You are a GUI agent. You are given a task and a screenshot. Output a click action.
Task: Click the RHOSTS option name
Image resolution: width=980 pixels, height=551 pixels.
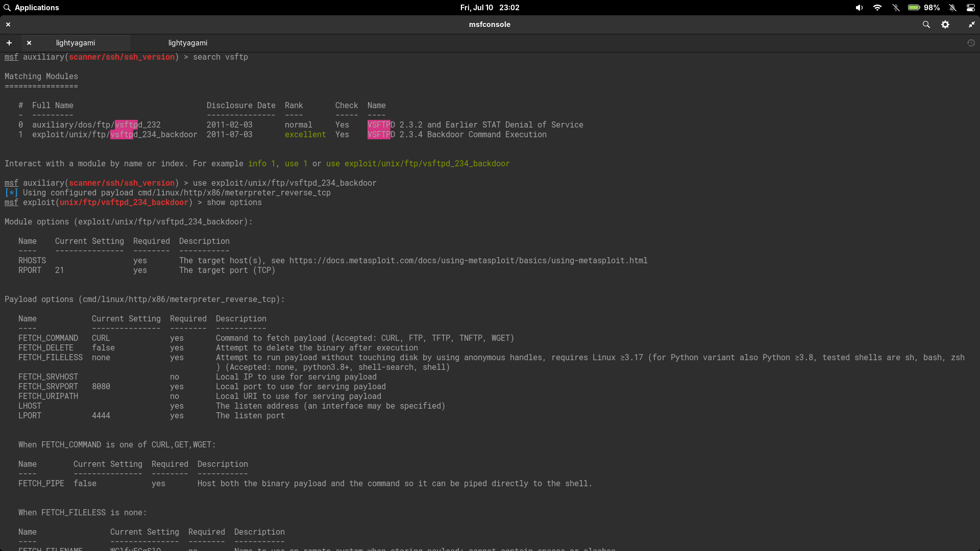[32, 261]
